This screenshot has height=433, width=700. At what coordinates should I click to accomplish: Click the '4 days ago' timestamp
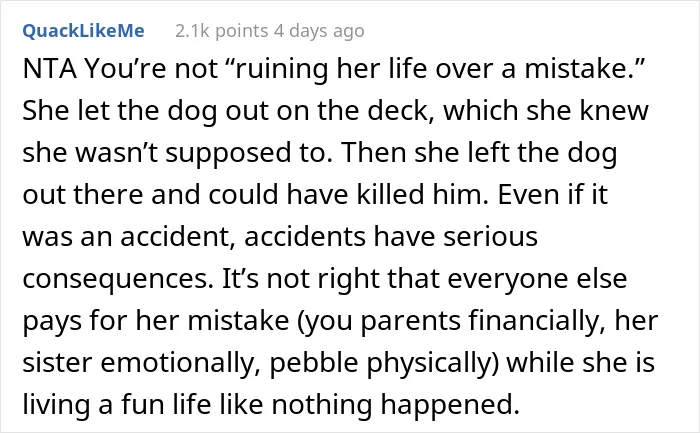tap(319, 31)
